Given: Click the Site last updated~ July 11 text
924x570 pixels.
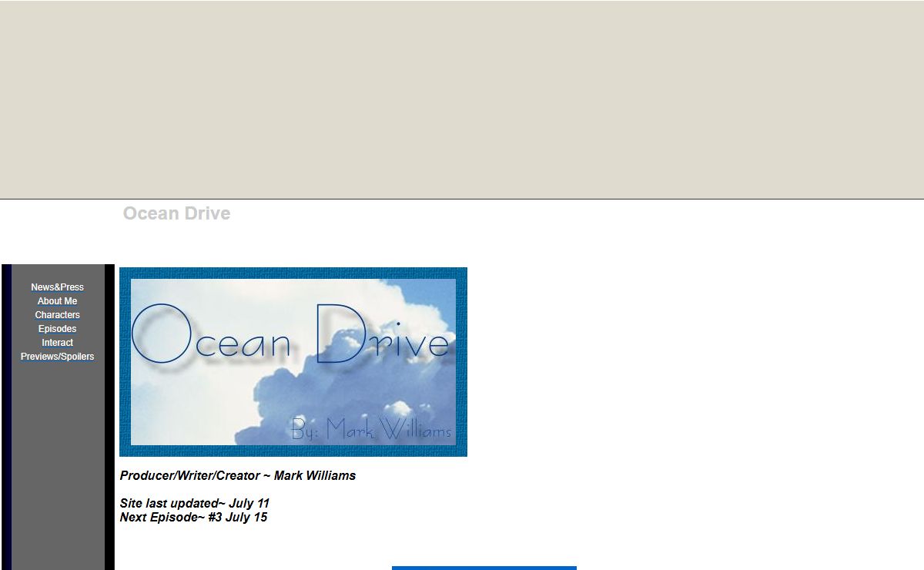Looking at the screenshot, I should tap(195, 504).
